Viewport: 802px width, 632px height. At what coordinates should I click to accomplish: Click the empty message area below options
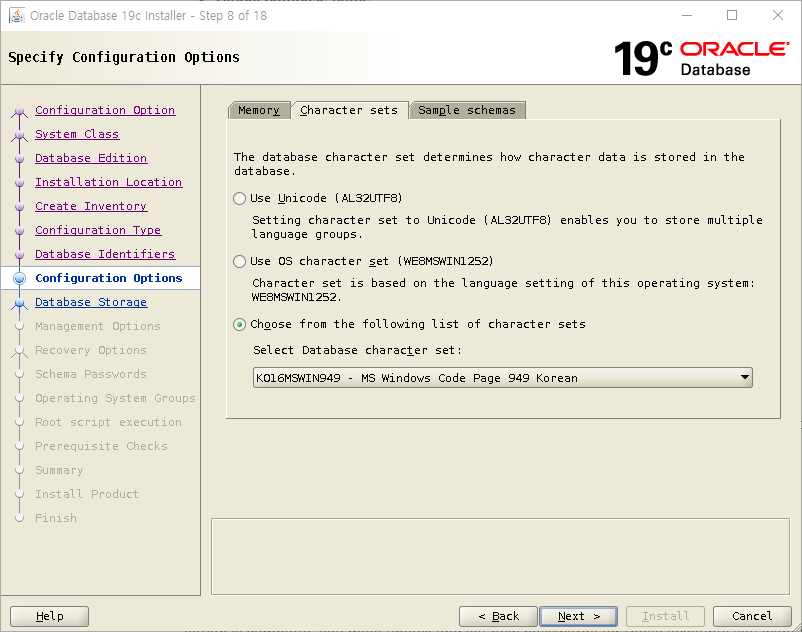(x=500, y=557)
